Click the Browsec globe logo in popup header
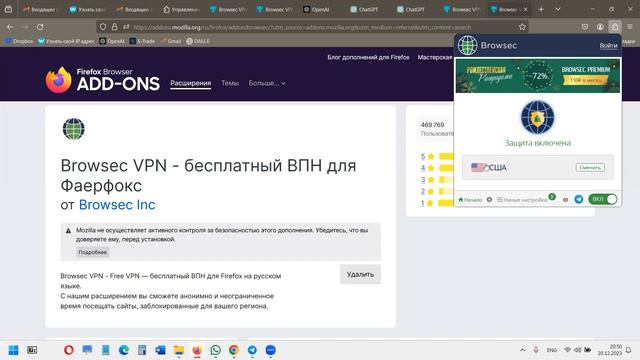This screenshot has height=360, width=640. (467, 45)
